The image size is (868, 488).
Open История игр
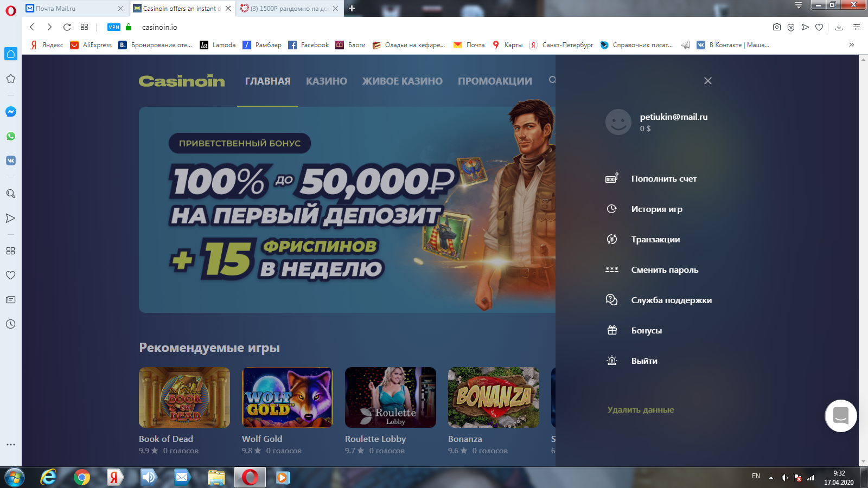point(657,209)
